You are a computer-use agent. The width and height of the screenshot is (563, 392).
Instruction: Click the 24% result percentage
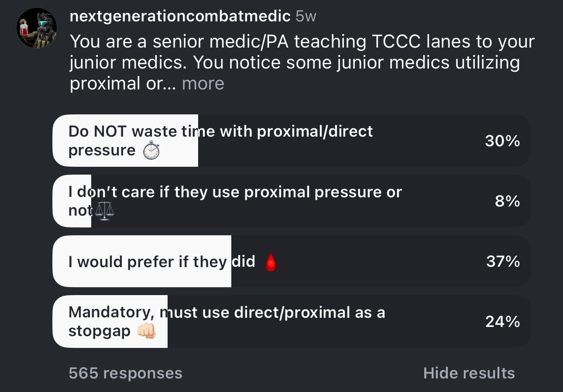pyautogui.click(x=502, y=322)
